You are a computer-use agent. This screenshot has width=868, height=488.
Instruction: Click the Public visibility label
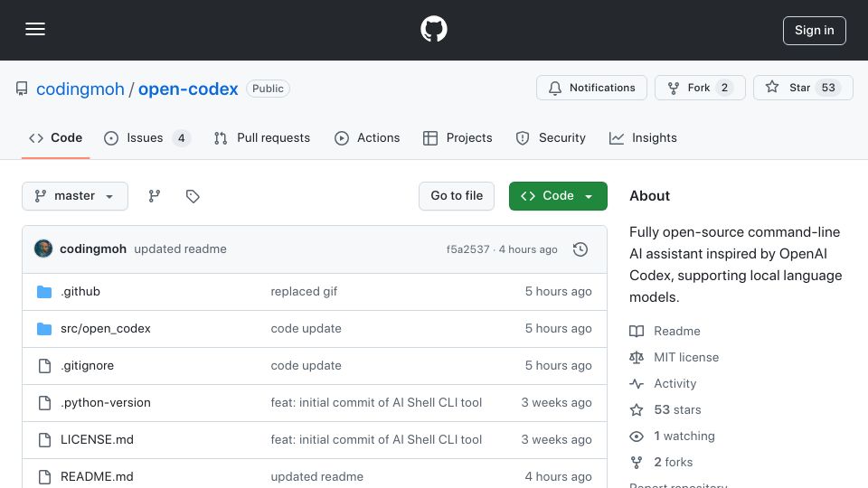(x=268, y=89)
